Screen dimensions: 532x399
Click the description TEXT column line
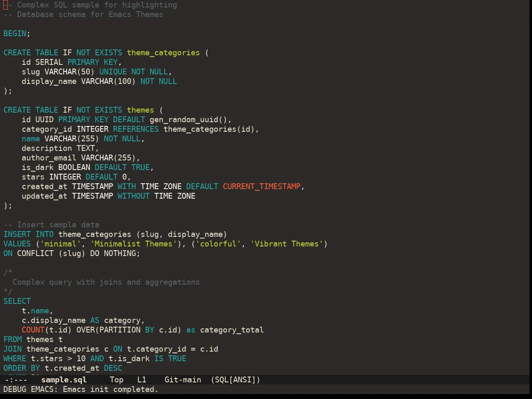60,148
